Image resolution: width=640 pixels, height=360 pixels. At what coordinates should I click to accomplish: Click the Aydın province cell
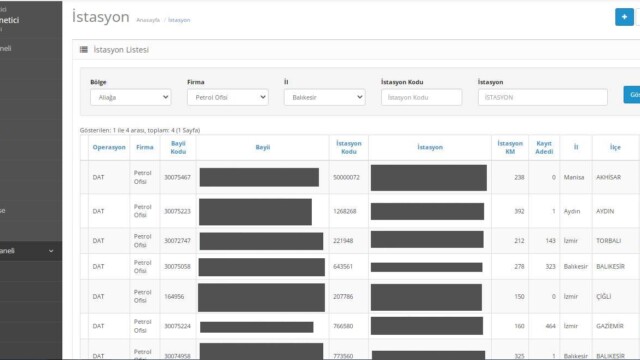[572, 211]
